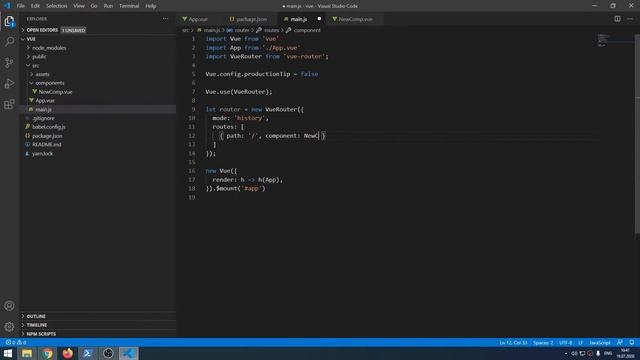Open yarn.lock in the file tree
Viewport: 640px width, 360px height.
click(x=42, y=153)
